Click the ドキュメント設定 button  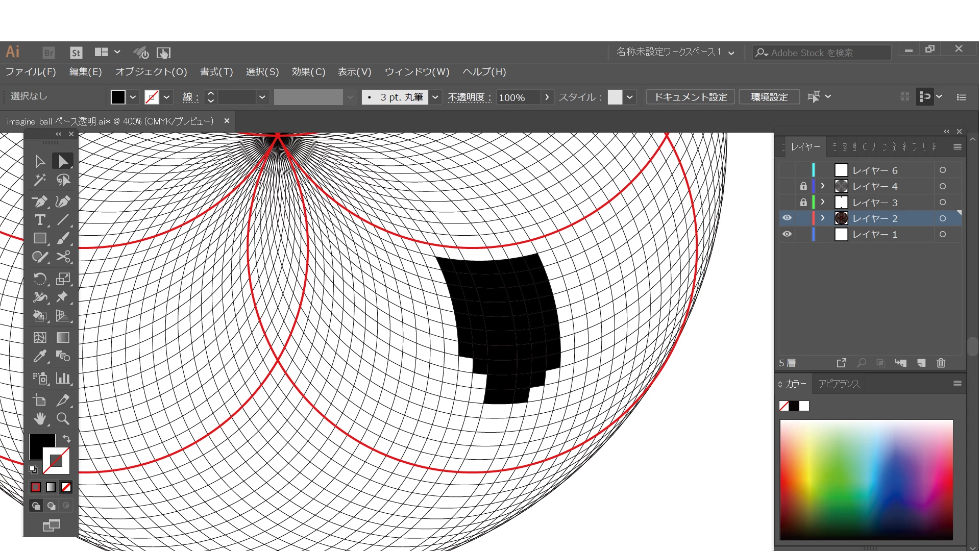[x=690, y=97]
